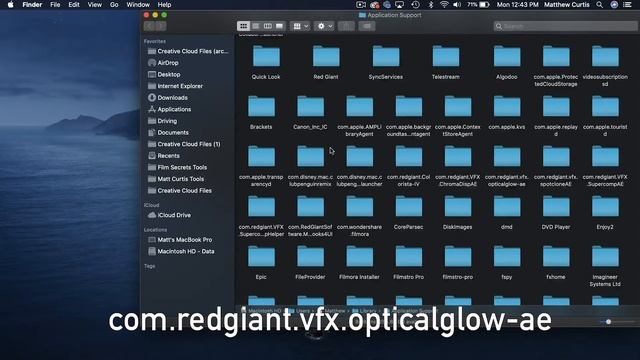
Task: Click the volume menu bar icon
Action: point(457,5)
